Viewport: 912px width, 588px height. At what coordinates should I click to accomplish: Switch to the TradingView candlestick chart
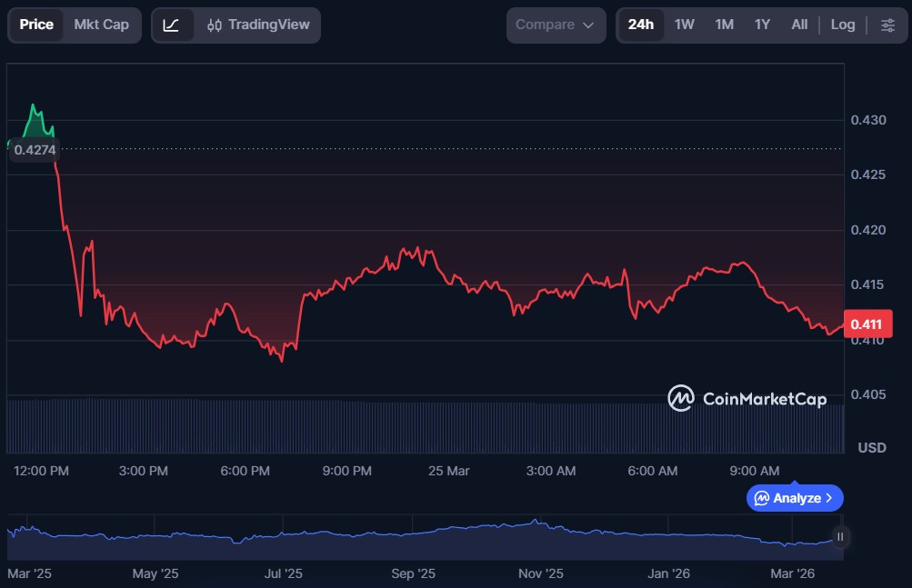pos(258,25)
